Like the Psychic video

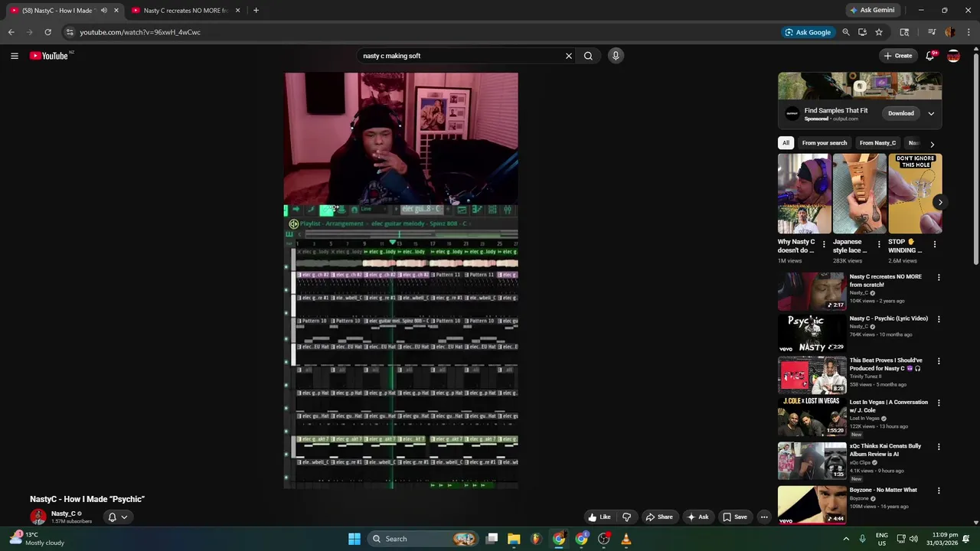pos(599,517)
